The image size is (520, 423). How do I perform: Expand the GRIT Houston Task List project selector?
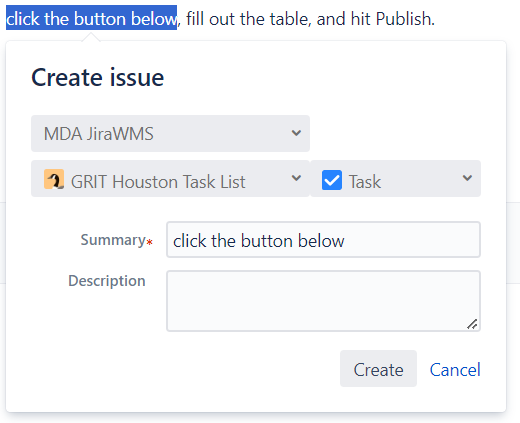click(x=170, y=178)
